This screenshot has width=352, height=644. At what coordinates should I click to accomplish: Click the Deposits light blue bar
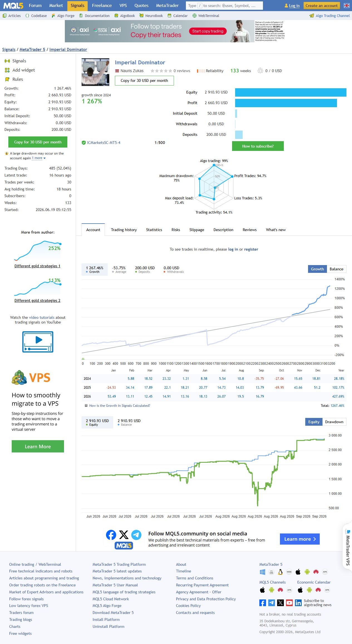[x=239, y=135]
